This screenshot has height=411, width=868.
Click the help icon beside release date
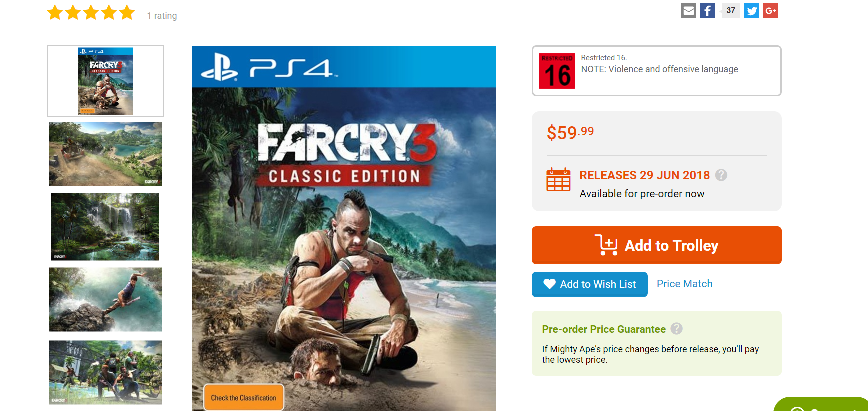tap(721, 175)
